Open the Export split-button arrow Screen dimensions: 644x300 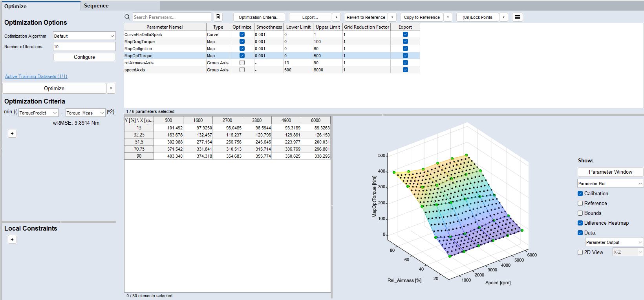(x=336, y=17)
